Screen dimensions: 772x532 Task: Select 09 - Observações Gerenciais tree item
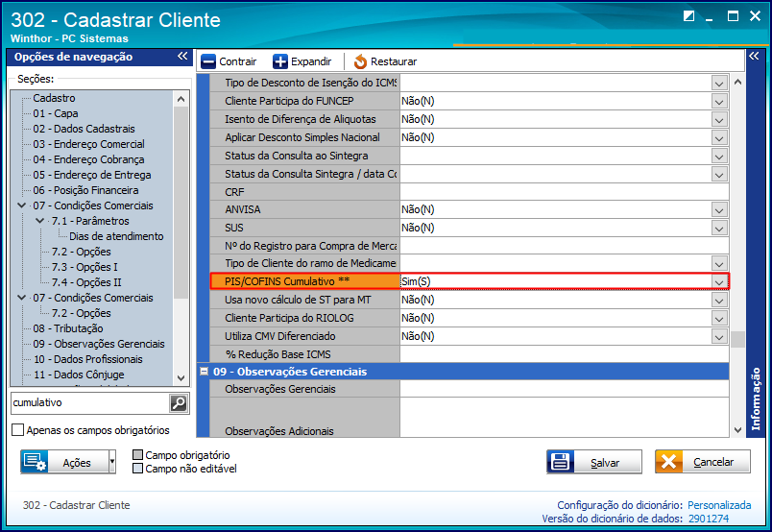coord(99,344)
